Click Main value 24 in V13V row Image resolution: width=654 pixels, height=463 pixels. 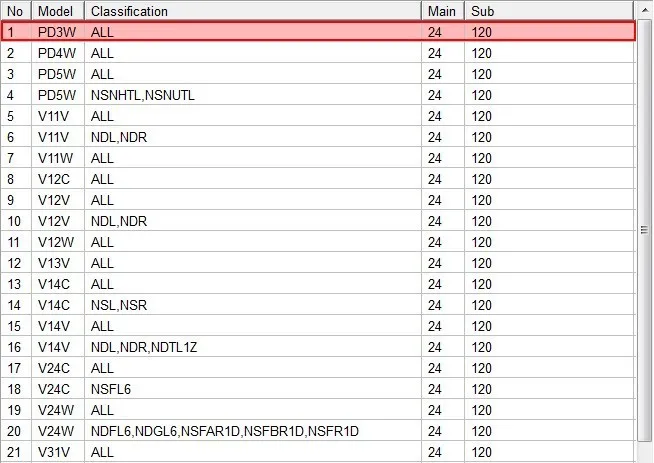pos(443,263)
